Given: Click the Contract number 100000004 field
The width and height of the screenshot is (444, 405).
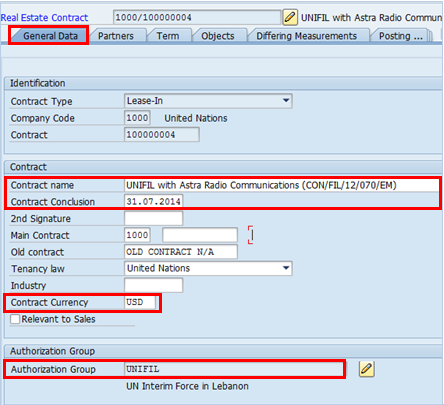Looking at the screenshot, I should coord(162,135).
